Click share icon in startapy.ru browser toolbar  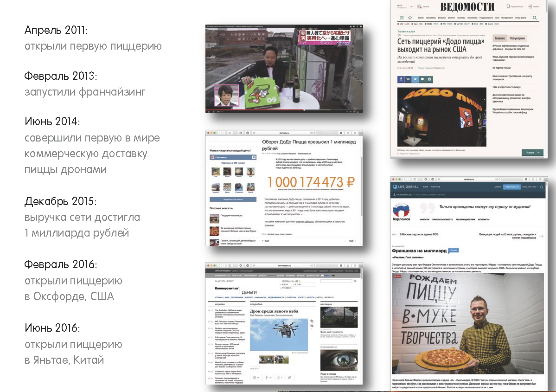pyautogui.click(x=347, y=133)
